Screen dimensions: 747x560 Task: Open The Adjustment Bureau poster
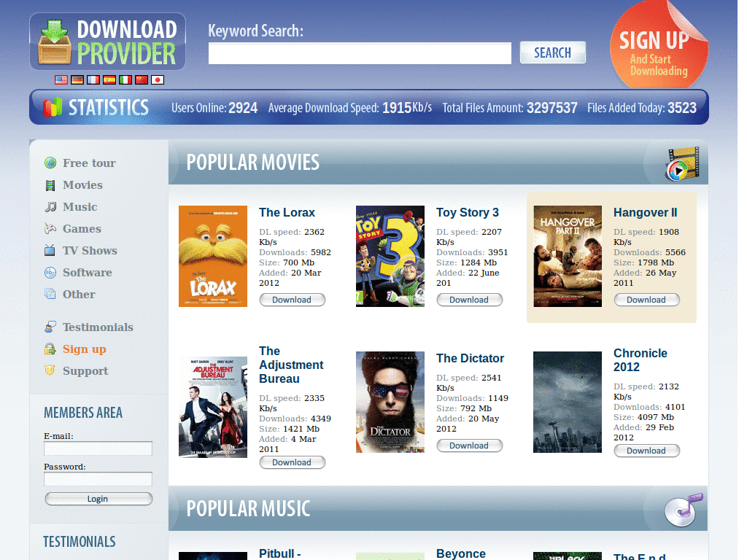[x=213, y=407]
